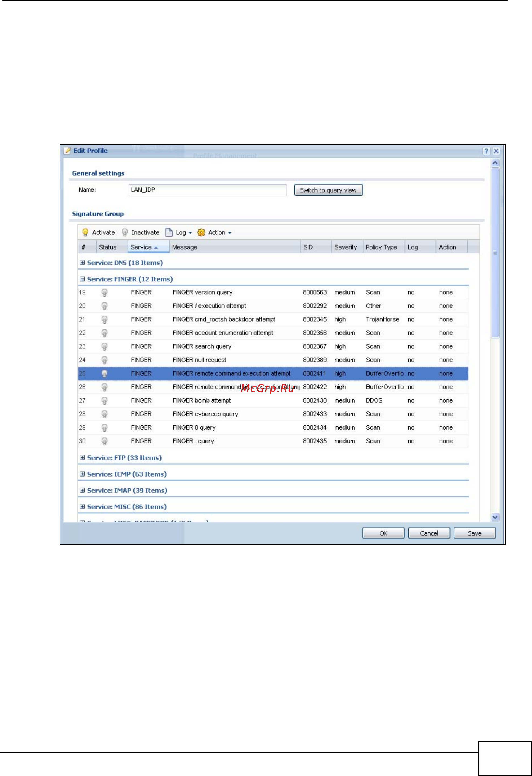532x776 pixels.
Task: Click the DDOS policy type cell
Action: point(374,401)
